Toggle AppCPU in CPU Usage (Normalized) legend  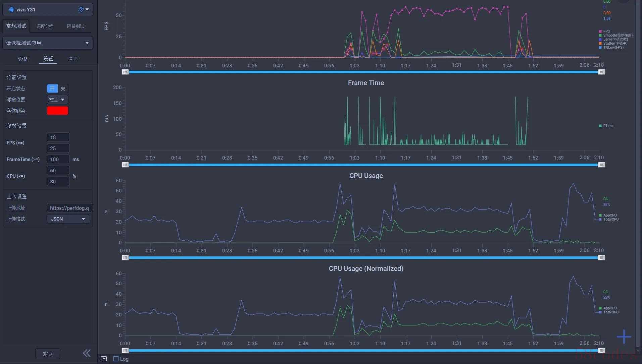[x=608, y=308]
